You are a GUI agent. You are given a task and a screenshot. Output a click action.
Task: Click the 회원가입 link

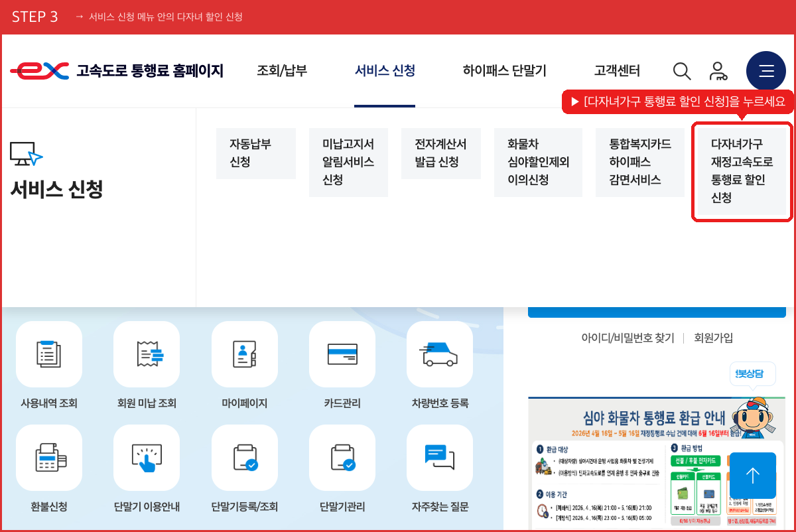point(714,338)
